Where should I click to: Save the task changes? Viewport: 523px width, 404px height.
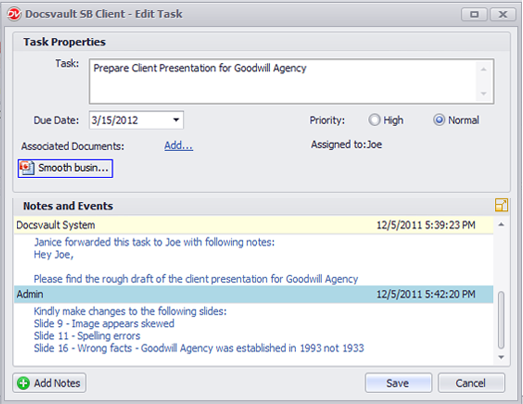(x=398, y=383)
